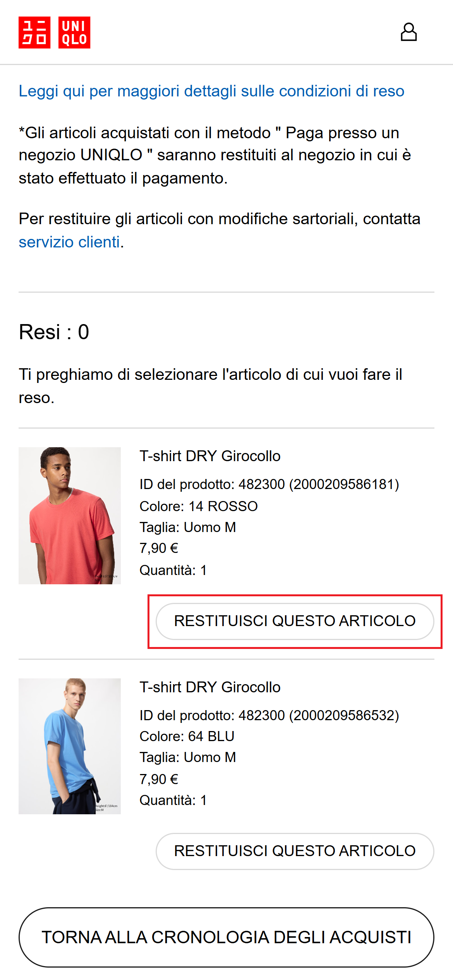Click the 'Paga presso un negozio UNIQLO' notice
The height and width of the screenshot is (980, 453).
215,155
